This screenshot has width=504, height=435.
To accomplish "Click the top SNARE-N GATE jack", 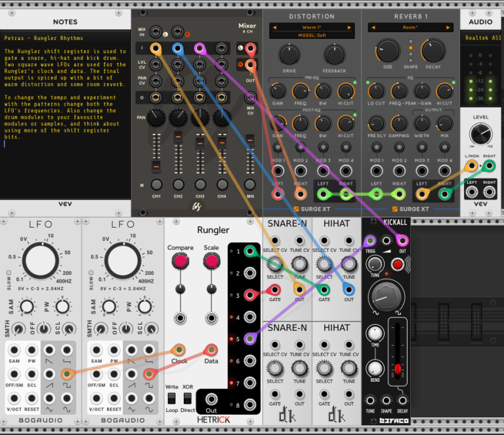I will point(274,290).
